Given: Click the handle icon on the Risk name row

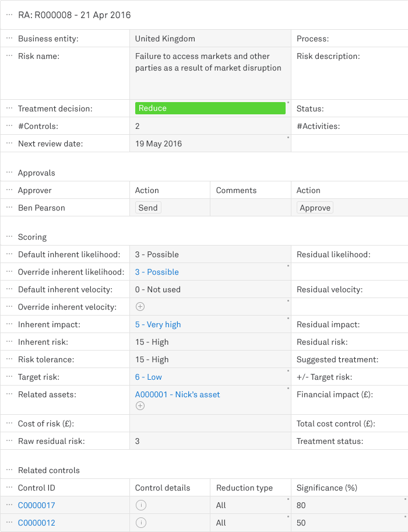Looking at the screenshot, I should click(8, 56).
